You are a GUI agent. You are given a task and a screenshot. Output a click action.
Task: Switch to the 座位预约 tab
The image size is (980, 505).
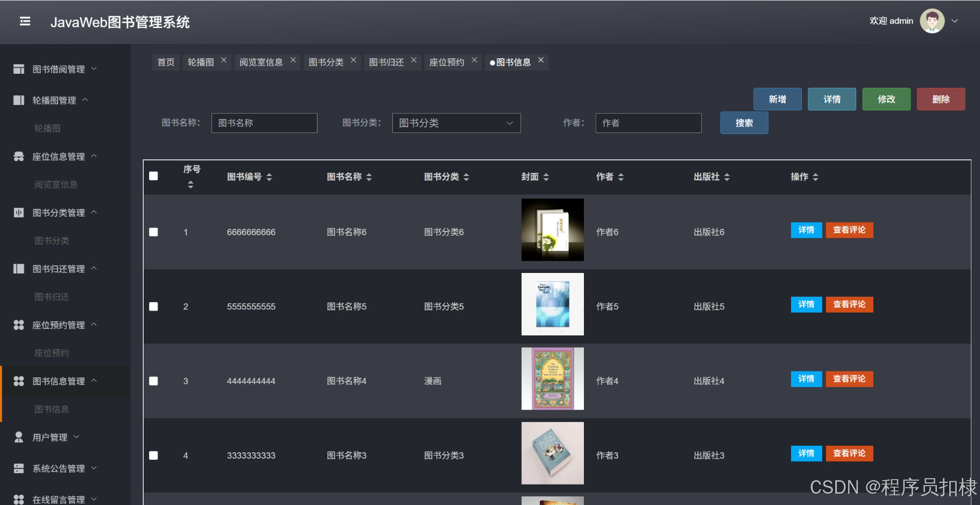click(447, 62)
